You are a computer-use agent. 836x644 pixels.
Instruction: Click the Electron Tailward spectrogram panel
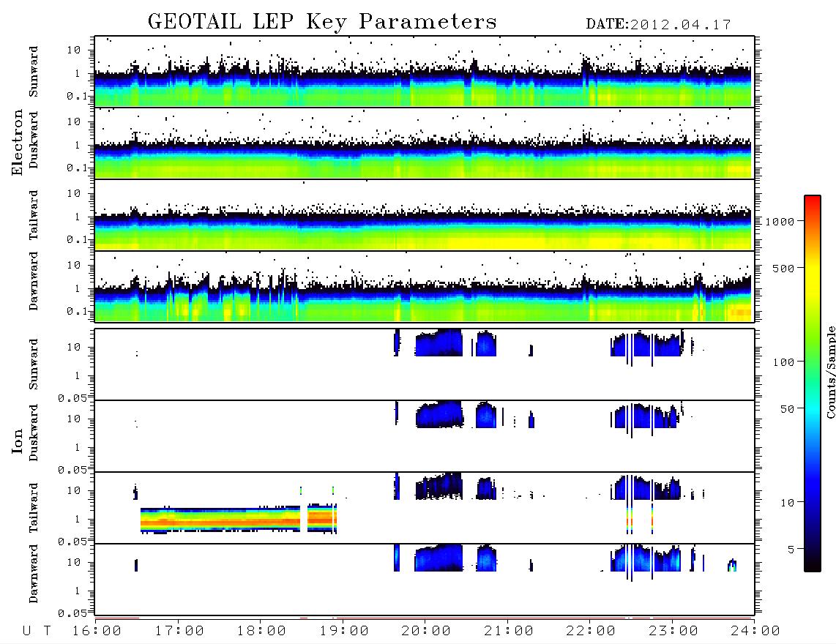tap(425, 215)
